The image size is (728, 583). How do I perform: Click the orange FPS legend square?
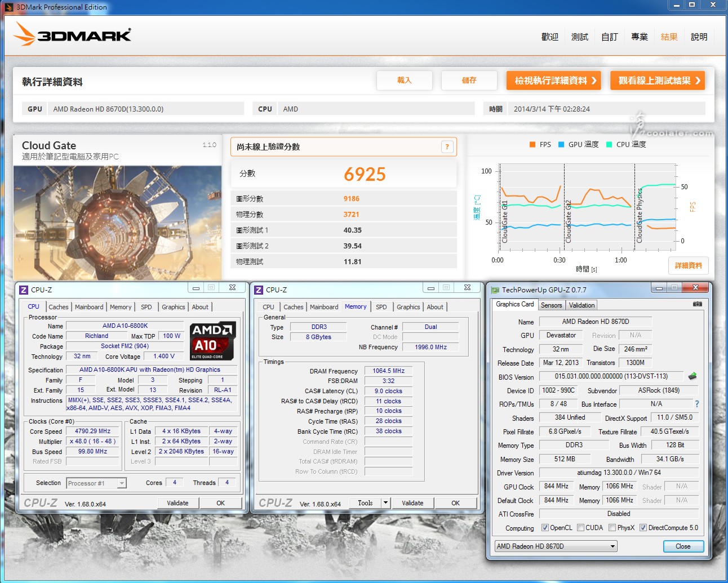click(532, 145)
